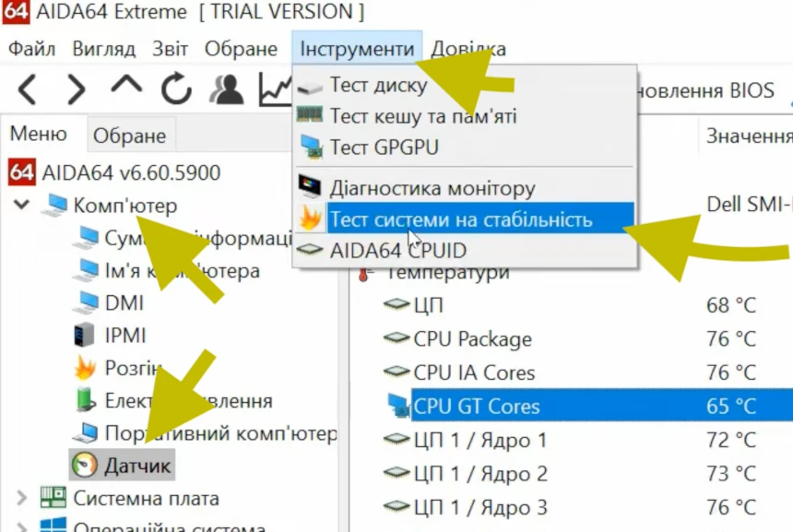The height and width of the screenshot is (532, 793).
Task: Click the 65 °C value cell
Action: [x=731, y=406]
